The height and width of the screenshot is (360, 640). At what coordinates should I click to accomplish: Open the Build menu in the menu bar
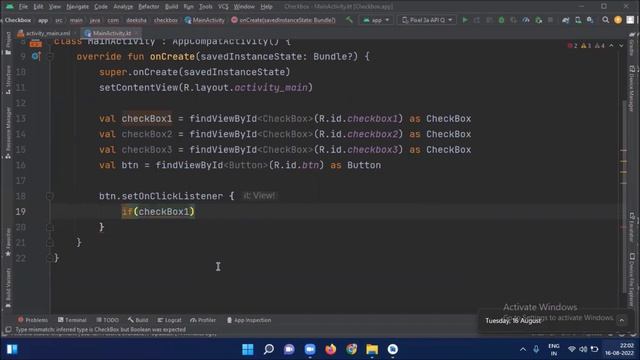coord(171,7)
